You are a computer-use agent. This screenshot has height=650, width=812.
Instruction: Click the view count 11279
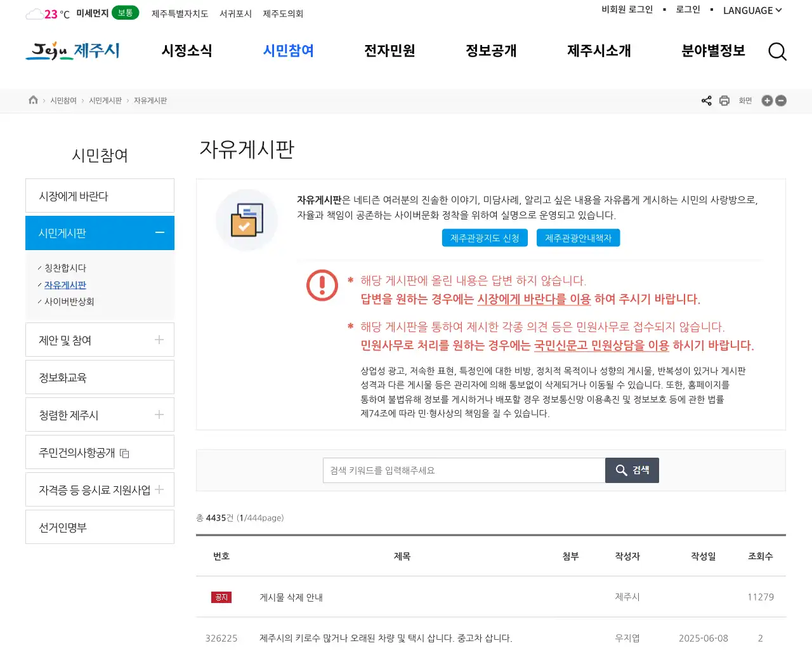(761, 597)
